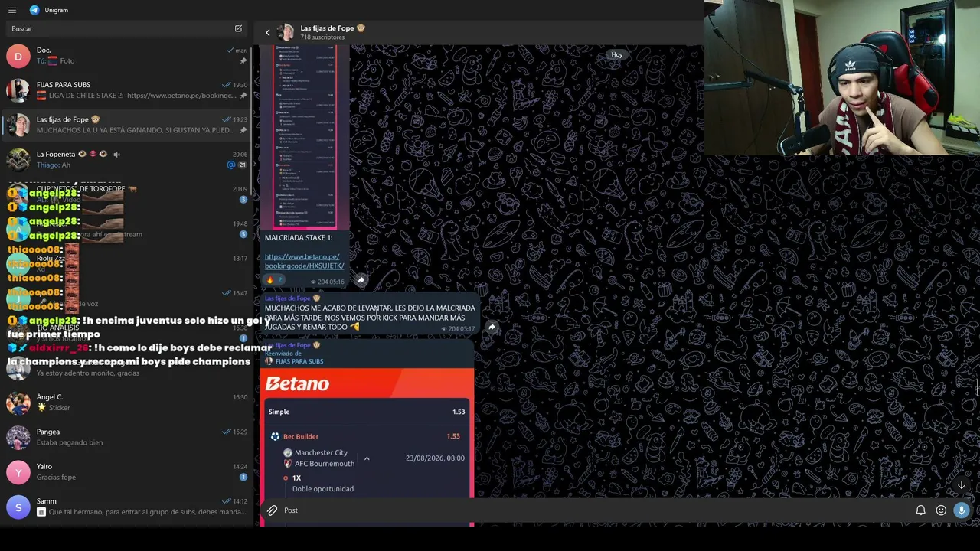Open the hamburger navigation menu
This screenshot has height=551, width=980.
12,10
